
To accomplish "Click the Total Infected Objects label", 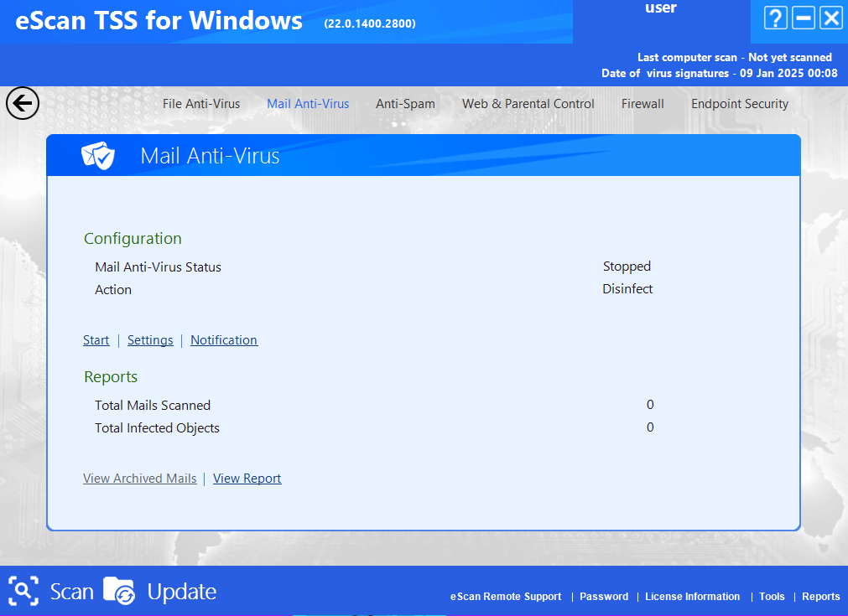I will (157, 428).
